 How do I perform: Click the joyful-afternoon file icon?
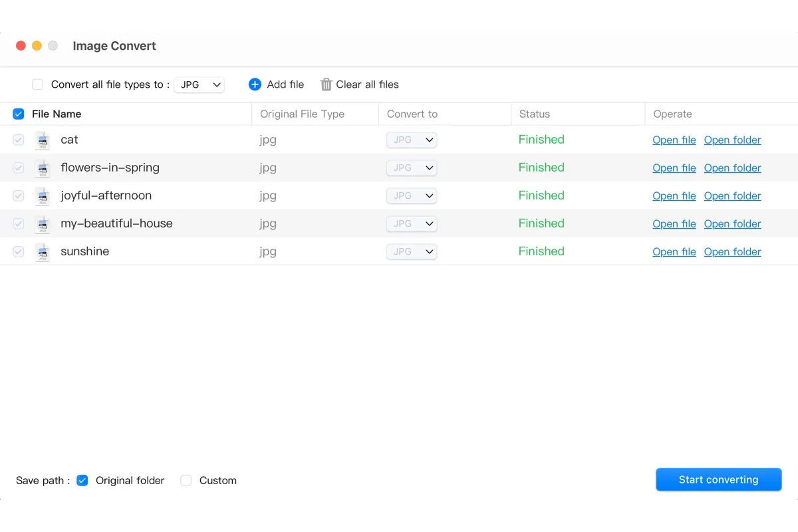click(43, 196)
